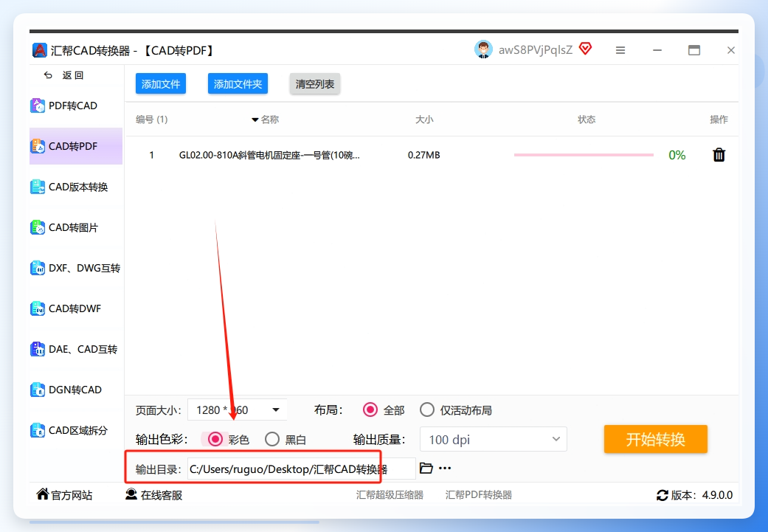
Task: Click the 0.27MB size cell
Action: coord(423,155)
